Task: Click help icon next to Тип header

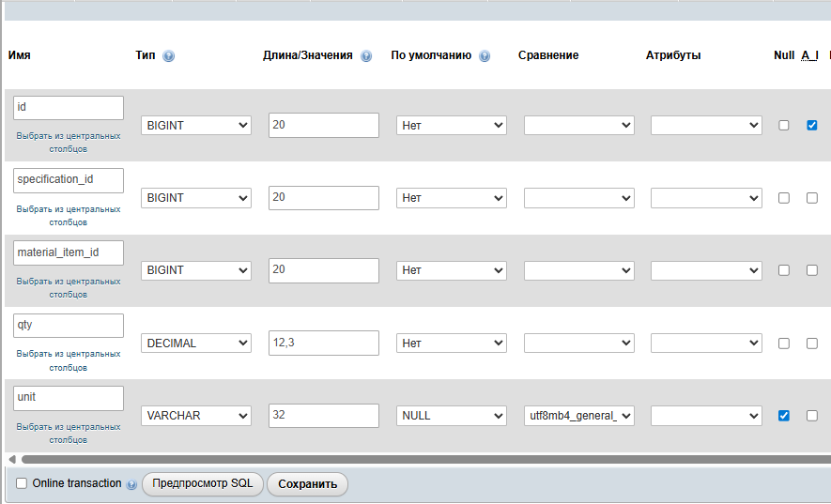Action: [169, 56]
